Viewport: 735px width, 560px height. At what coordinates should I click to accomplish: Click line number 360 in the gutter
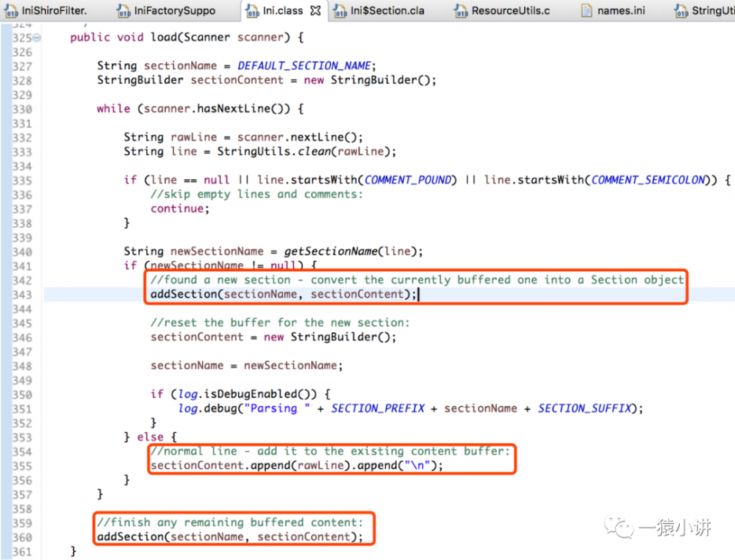coord(22,537)
